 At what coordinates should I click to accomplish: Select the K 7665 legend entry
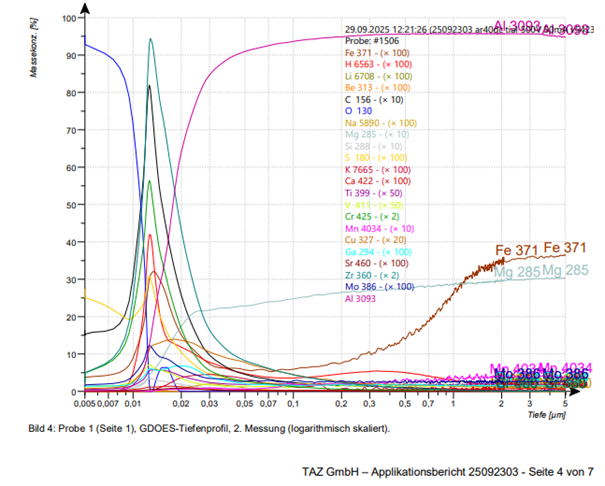[373, 170]
